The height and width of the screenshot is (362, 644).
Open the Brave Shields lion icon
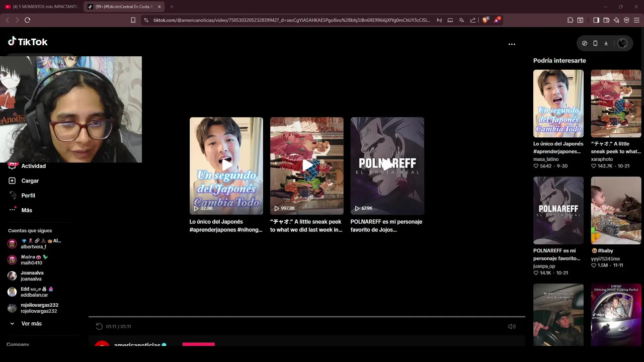(486, 20)
